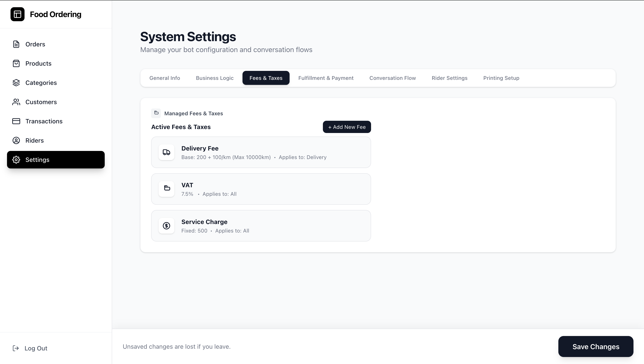Image resolution: width=644 pixels, height=364 pixels.
Task: Click the Riders profile icon
Action: click(16, 140)
